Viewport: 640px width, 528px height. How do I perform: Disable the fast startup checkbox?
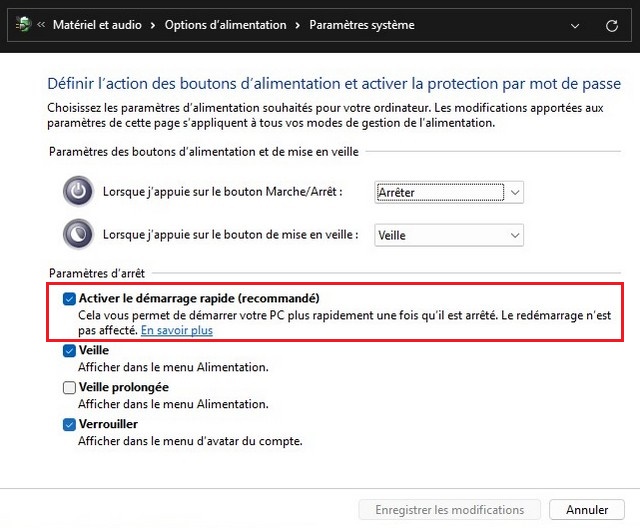(69, 298)
